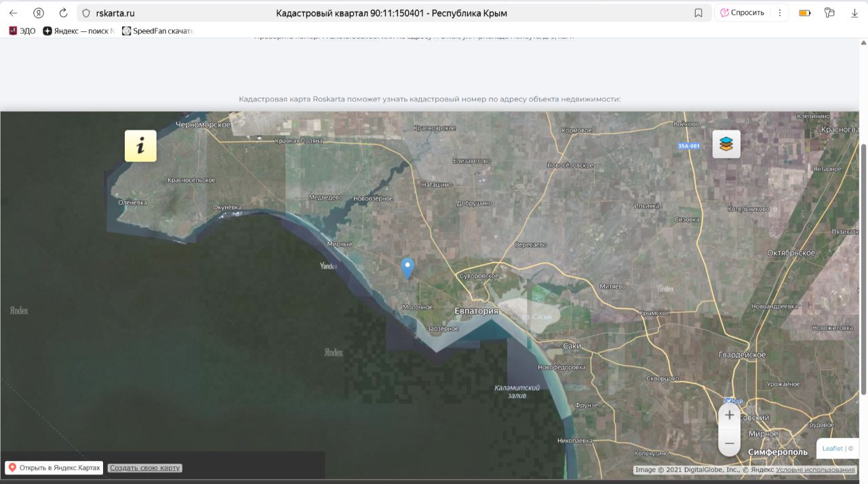868x484 pixels.
Task: Open the map info button
Action: click(x=140, y=145)
